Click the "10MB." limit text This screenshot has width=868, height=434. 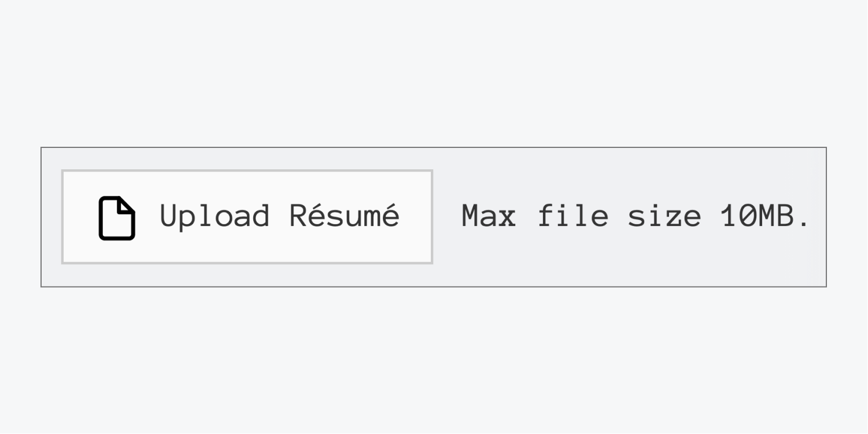(x=764, y=217)
